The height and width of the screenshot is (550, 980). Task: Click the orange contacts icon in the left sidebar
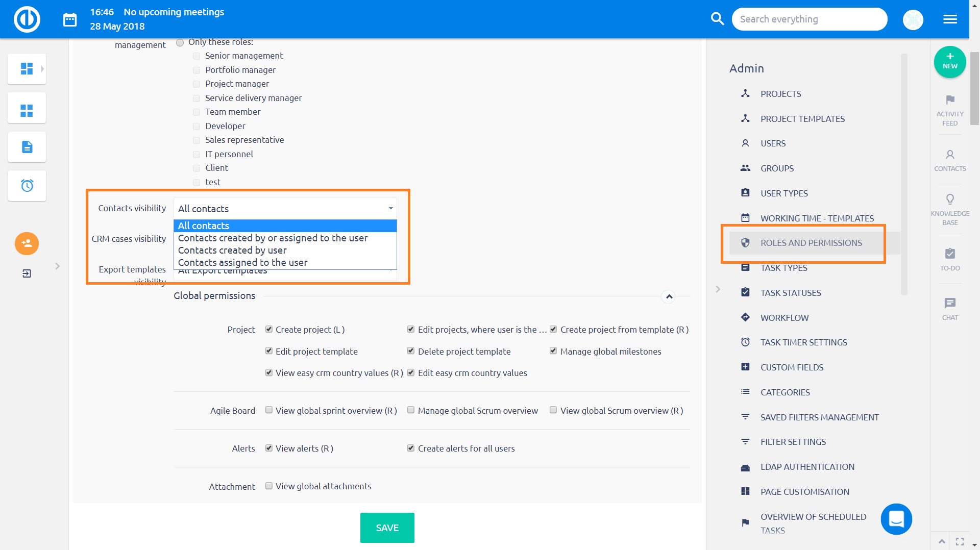[x=26, y=244]
